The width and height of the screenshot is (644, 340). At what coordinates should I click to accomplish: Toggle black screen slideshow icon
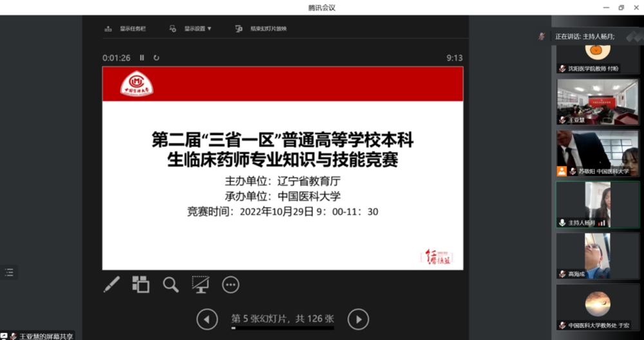[200, 284]
